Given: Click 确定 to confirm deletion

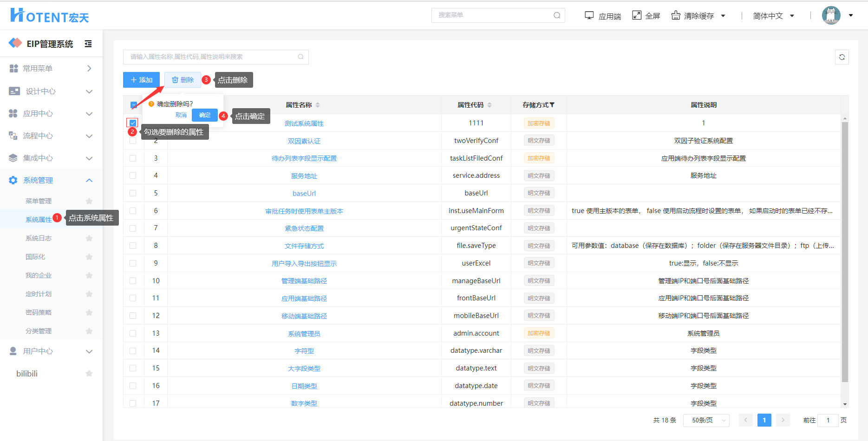Looking at the screenshot, I should [205, 115].
